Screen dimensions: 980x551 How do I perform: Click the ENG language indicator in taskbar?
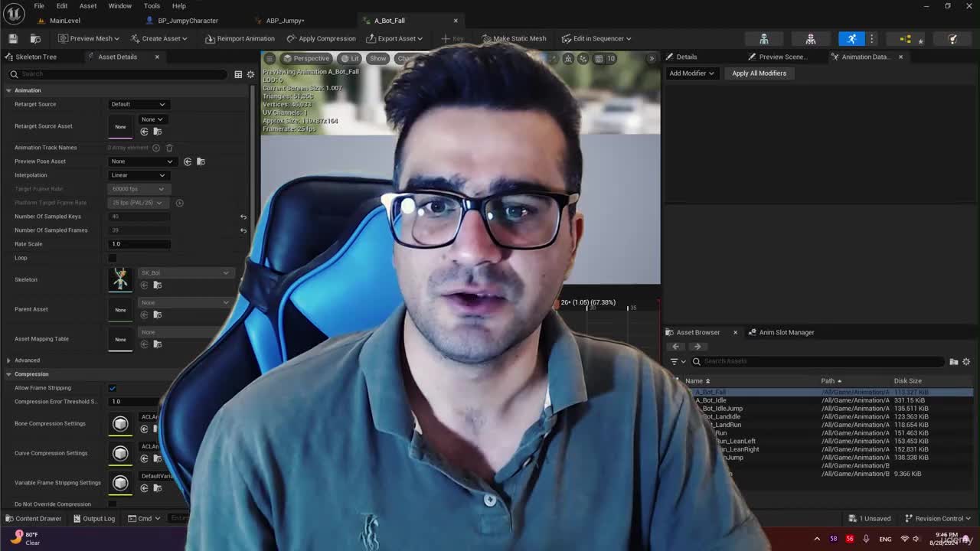(x=885, y=539)
